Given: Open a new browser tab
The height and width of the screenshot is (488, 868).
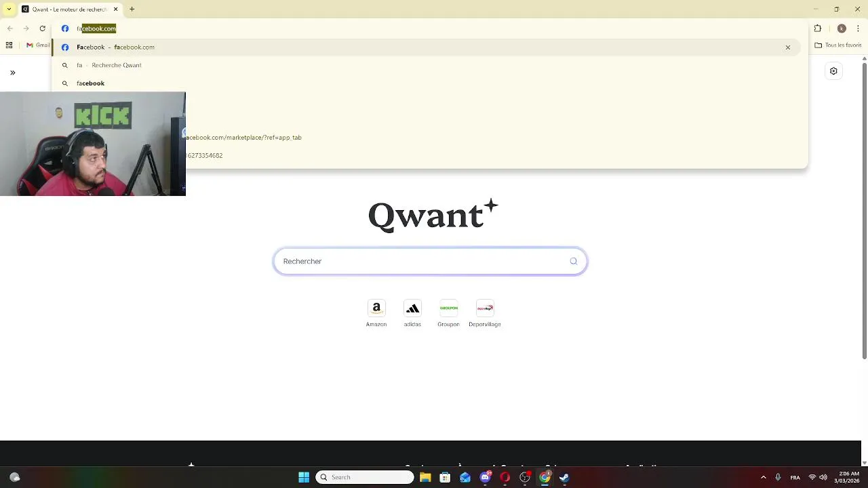Looking at the screenshot, I should [132, 9].
